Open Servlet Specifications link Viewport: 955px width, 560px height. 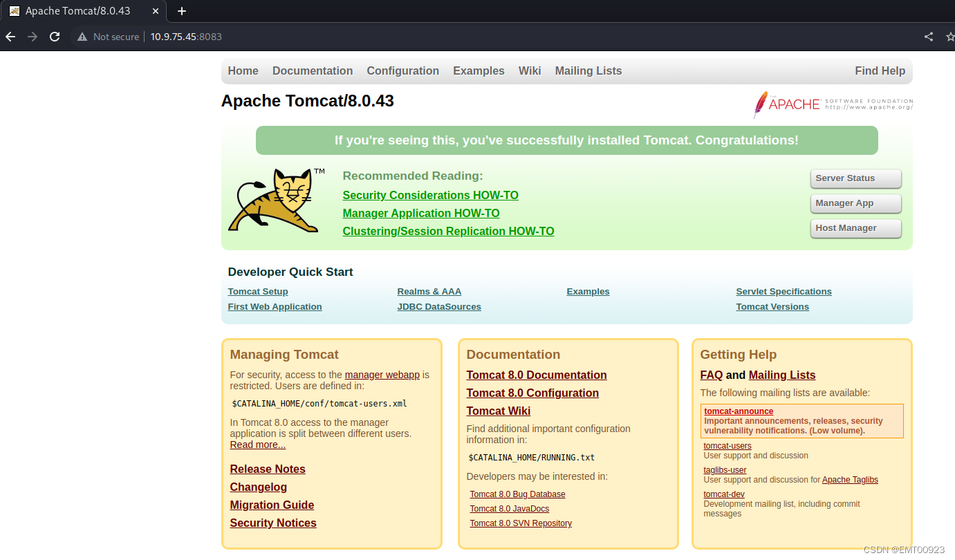point(784,292)
